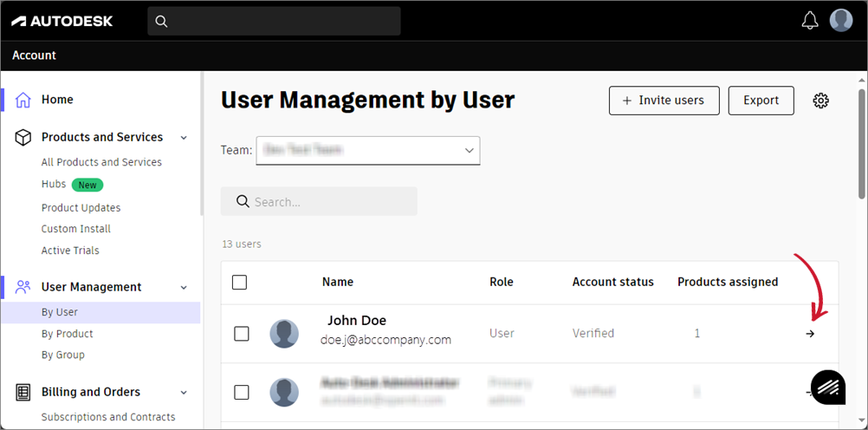Open the chat assistant bubble

(x=828, y=388)
